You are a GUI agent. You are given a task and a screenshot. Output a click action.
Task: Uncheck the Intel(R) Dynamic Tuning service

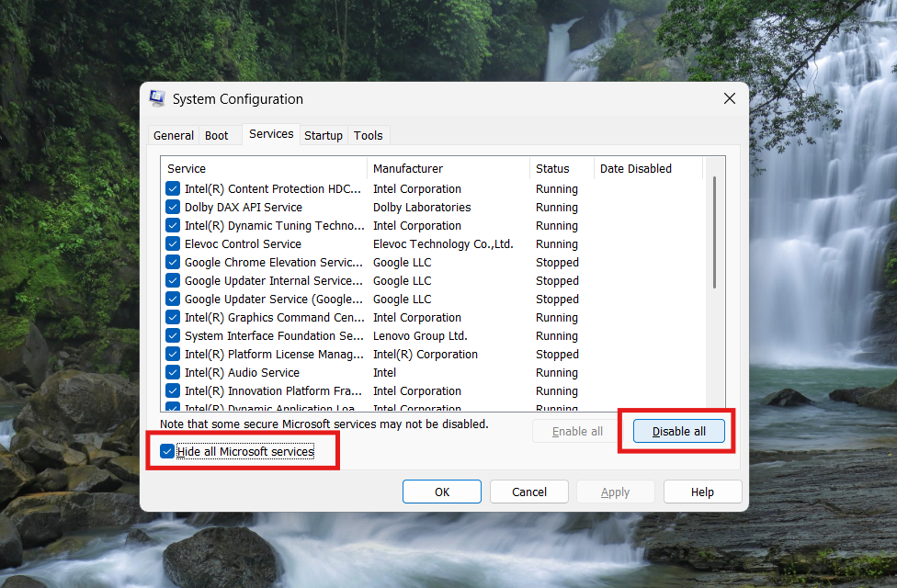pyautogui.click(x=172, y=225)
